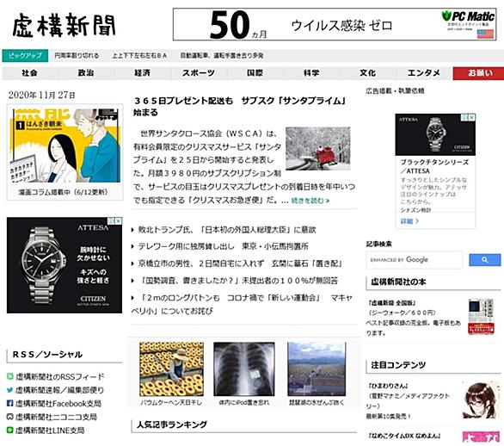Click the 続きを読む read-more link
Viewport: 504px width, 446px height.
coord(310,201)
